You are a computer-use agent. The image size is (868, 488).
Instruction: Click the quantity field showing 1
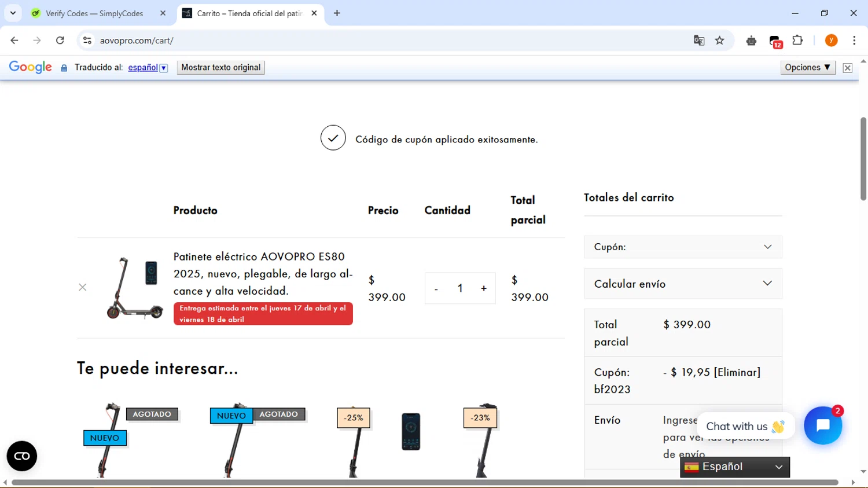[460, 288]
